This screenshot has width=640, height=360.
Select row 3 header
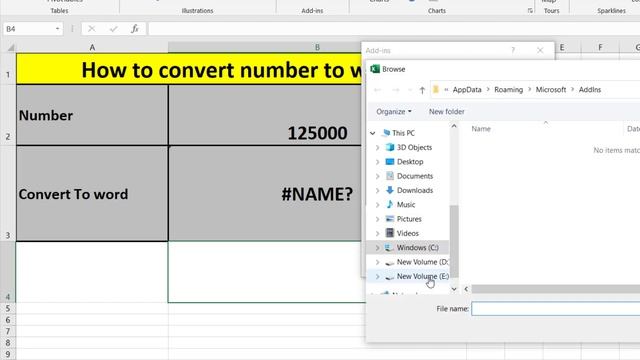8,193
